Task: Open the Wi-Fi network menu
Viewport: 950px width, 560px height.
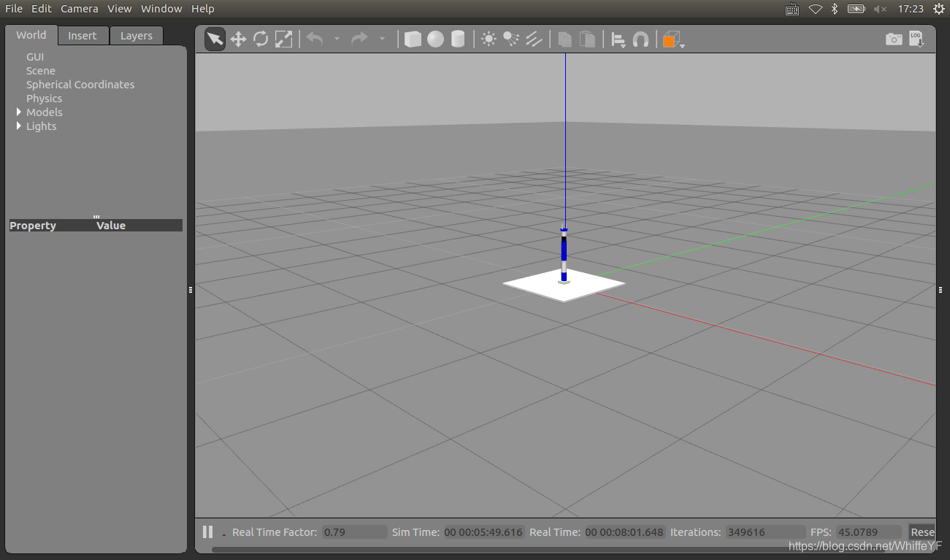Action: click(x=815, y=9)
